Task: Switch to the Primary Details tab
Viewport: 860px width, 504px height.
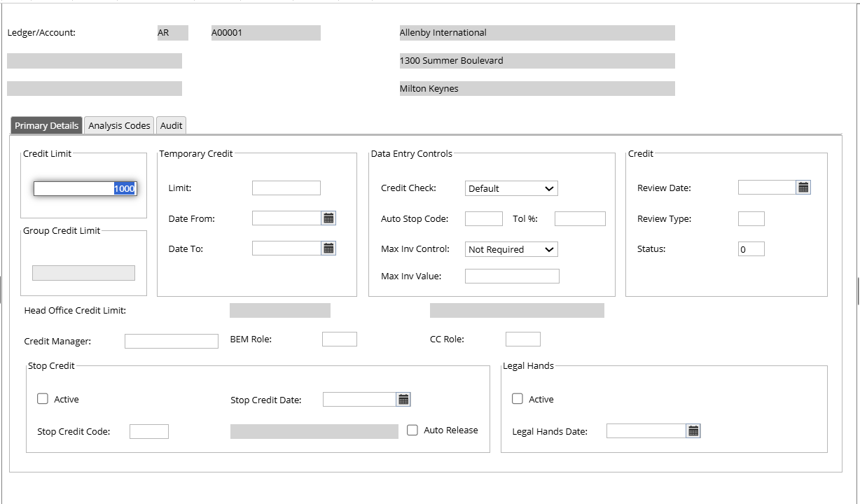Action: [x=46, y=125]
